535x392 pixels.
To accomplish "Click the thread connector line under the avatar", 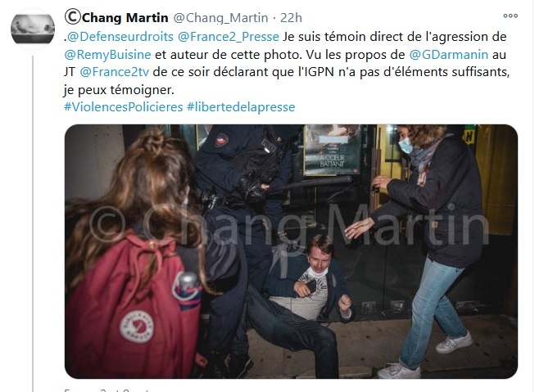I will [x=33, y=223].
